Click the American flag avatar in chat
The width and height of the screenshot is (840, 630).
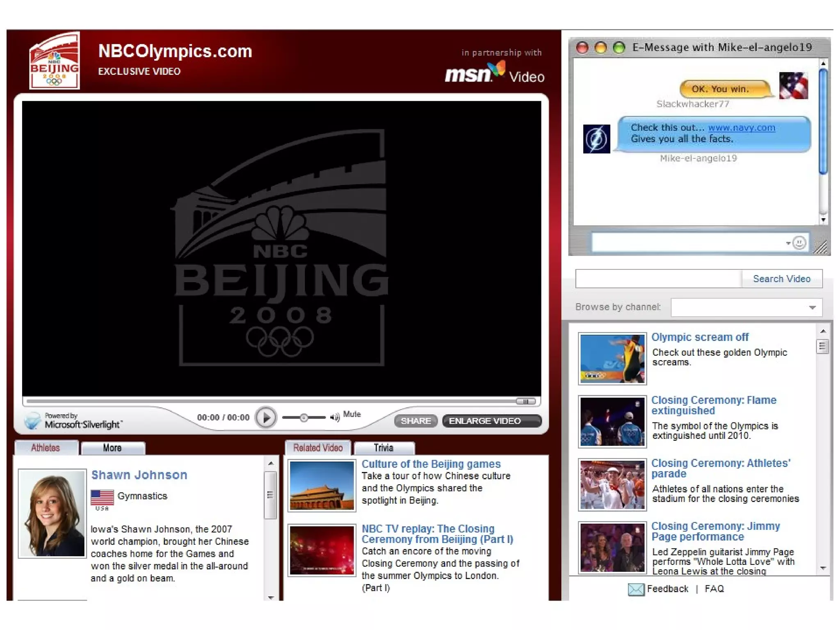[x=793, y=86]
